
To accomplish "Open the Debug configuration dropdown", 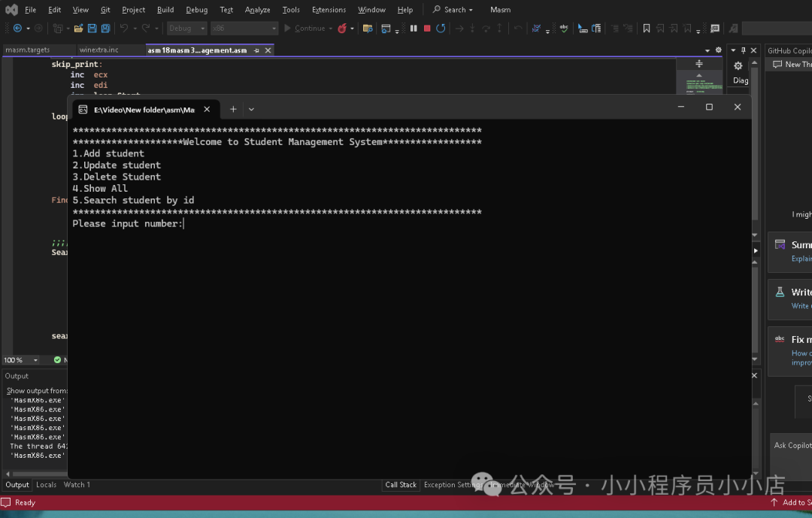I will (186, 29).
